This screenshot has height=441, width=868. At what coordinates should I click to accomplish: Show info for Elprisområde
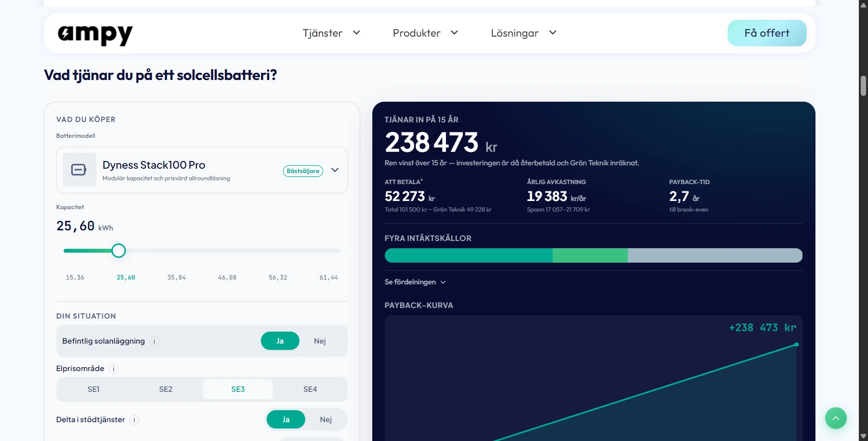click(x=114, y=369)
